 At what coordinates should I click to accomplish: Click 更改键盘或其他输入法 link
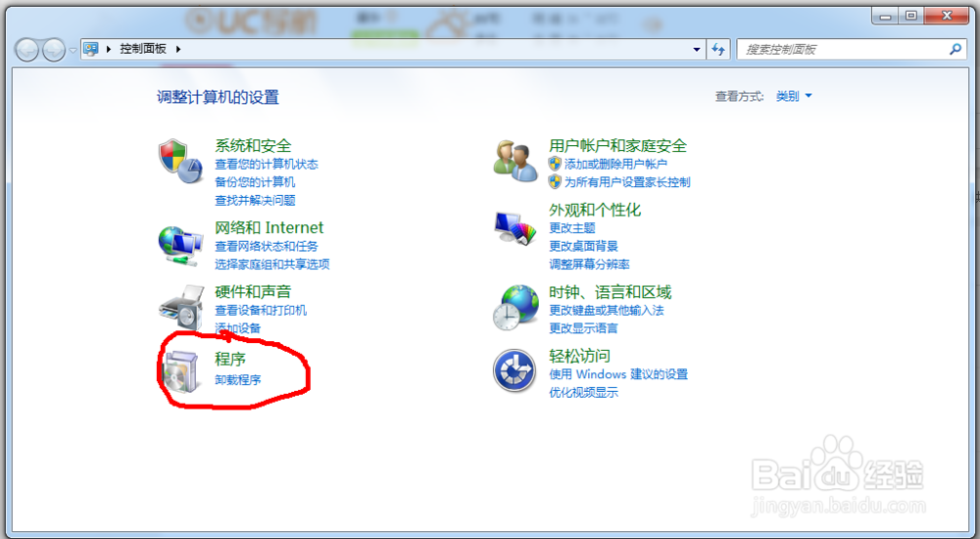pyautogui.click(x=607, y=310)
